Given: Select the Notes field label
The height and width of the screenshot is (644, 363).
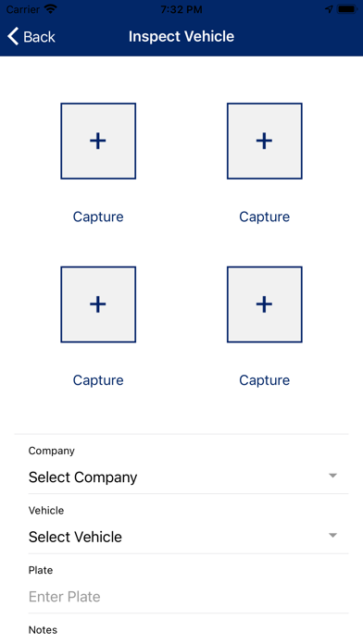Looking at the screenshot, I should (x=43, y=629).
